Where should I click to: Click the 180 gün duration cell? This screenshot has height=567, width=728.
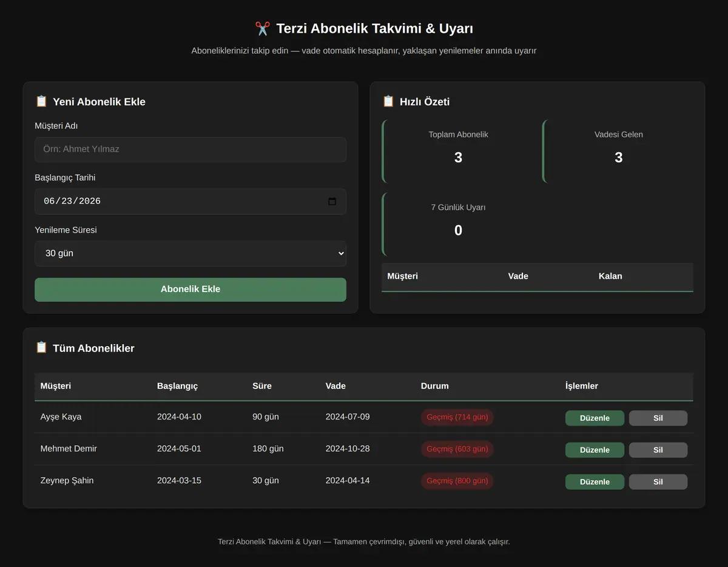pos(268,449)
